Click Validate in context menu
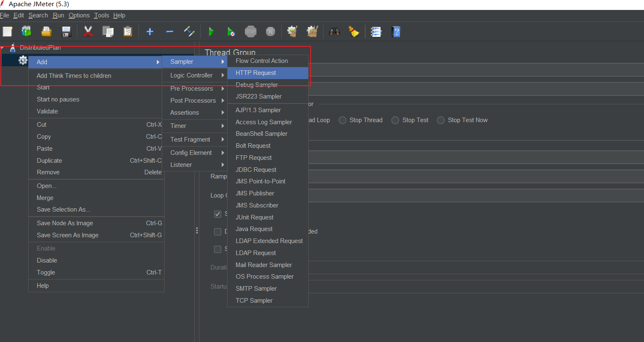Image resolution: width=644 pixels, height=342 pixels. tap(96, 111)
